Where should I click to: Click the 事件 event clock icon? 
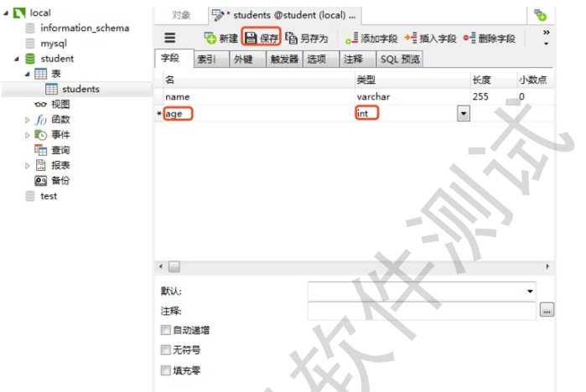pos(41,135)
